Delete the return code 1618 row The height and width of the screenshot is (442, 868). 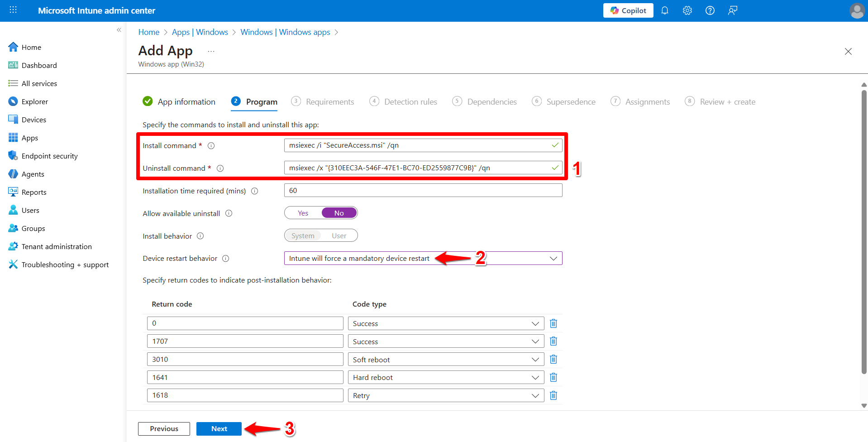coord(553,395)
